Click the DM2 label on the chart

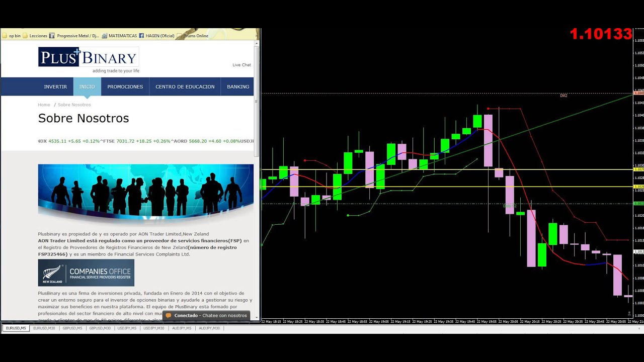click(x=563, y=96)
